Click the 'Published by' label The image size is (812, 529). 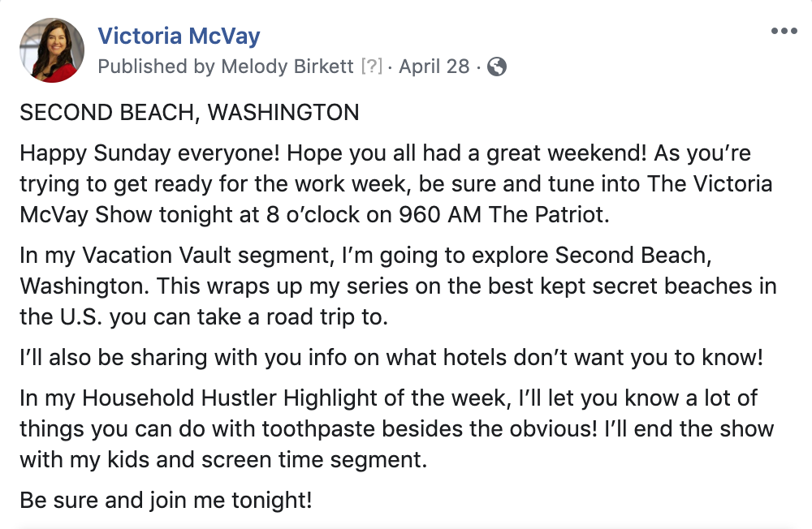tap(157, 67)
